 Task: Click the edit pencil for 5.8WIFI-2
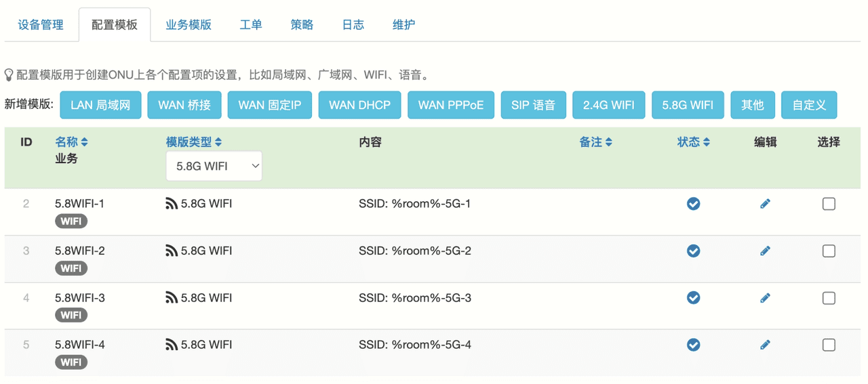tap(765, 251)
